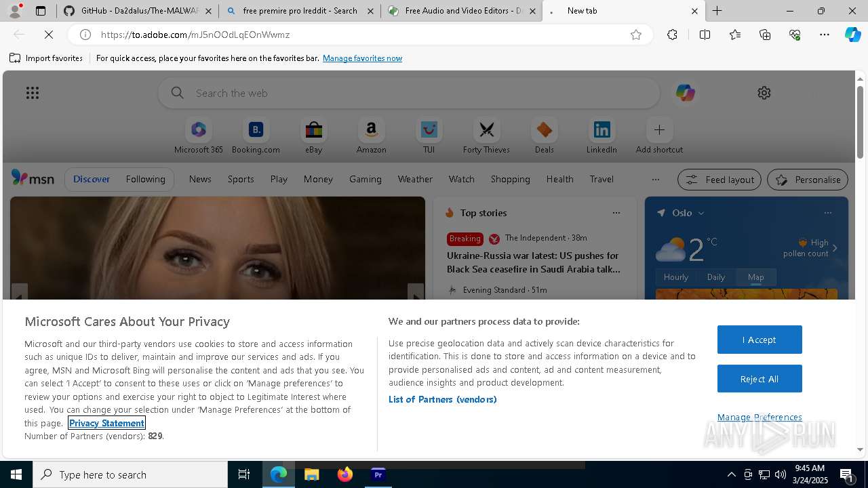The image size is (868, 488).
Task: Open the Favorites star-list icon
Action: coord(735,35)
